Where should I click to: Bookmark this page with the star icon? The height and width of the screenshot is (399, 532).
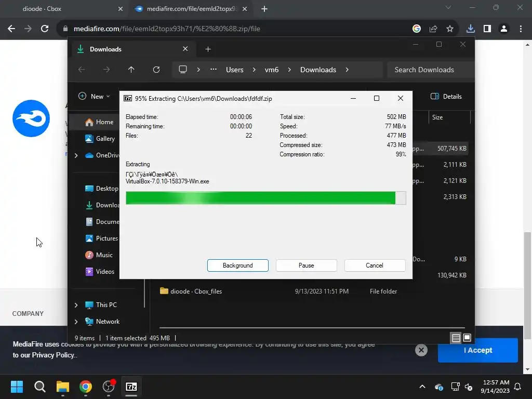[x=449, y=29]
